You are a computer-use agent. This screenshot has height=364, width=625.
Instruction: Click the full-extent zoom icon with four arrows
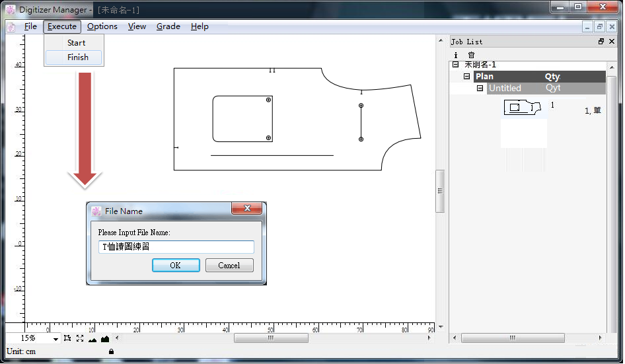(x=80, y=338)
